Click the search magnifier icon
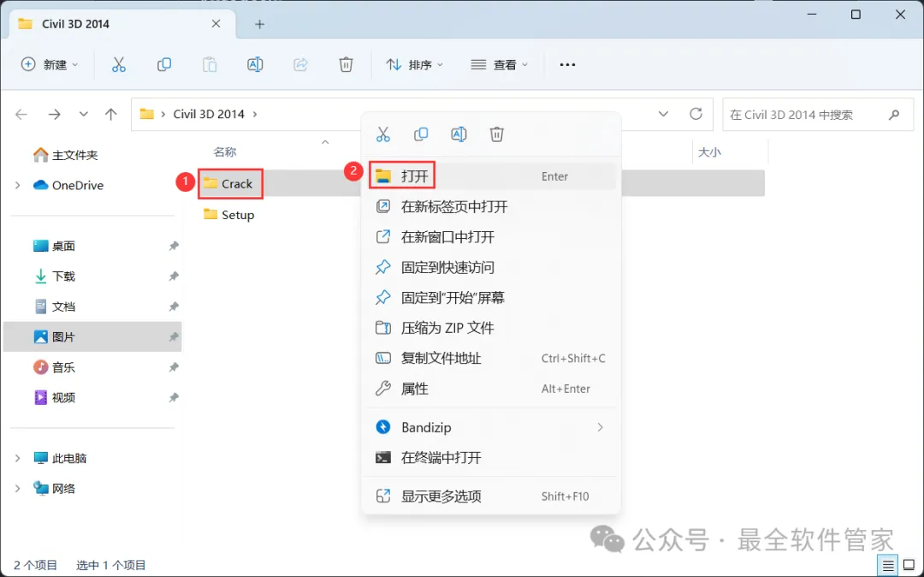 pyautogui.click(x=894, y=115)
